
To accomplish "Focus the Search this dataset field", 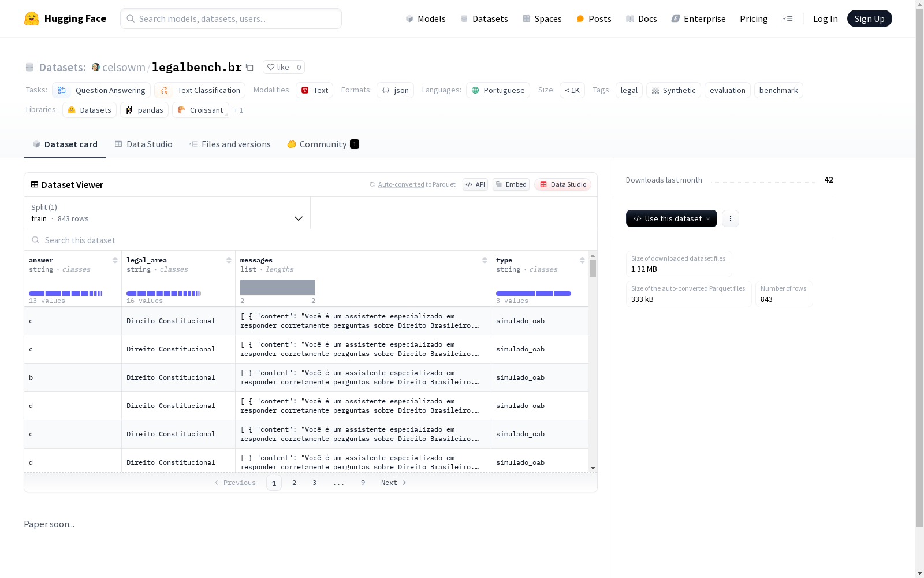I will point(311,240).
